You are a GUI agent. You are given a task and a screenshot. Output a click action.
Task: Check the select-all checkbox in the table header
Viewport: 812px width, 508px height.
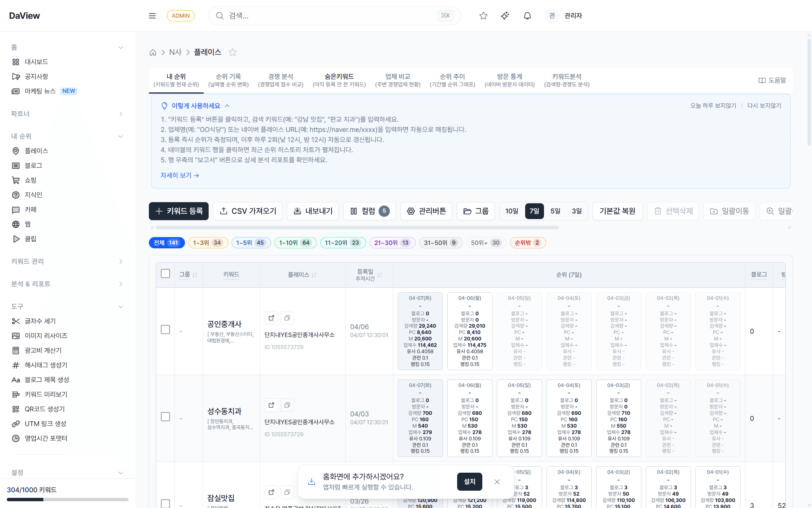[x=165, y=274]
